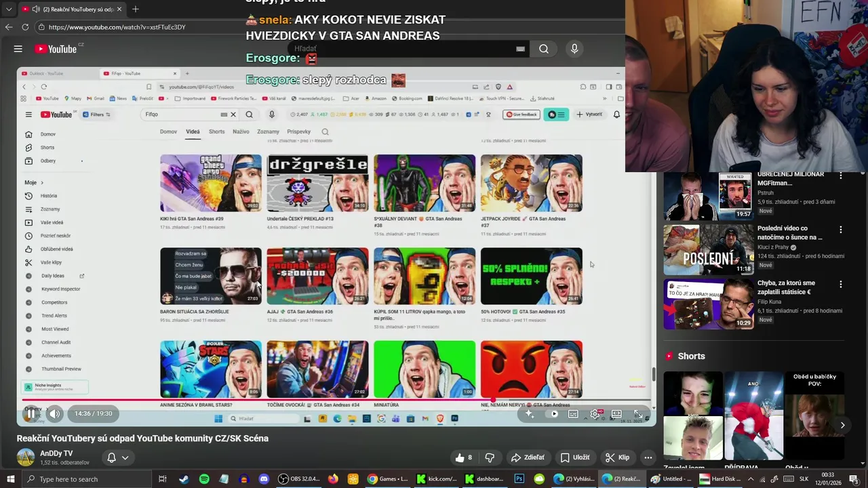Open a new browser tab
The image size is (868, 488).
[x=135, y=9]
